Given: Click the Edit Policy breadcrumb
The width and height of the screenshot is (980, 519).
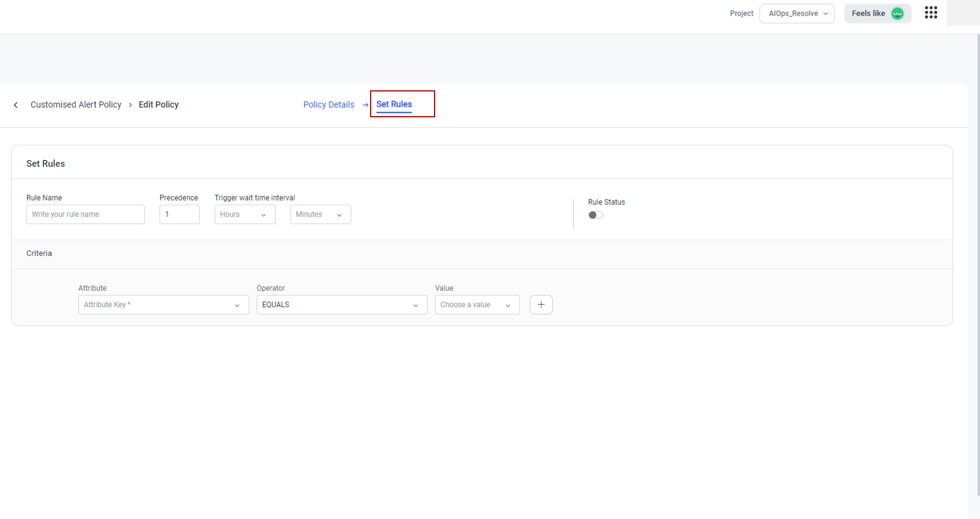Looking at the screenshot, I should pos(158,105).
